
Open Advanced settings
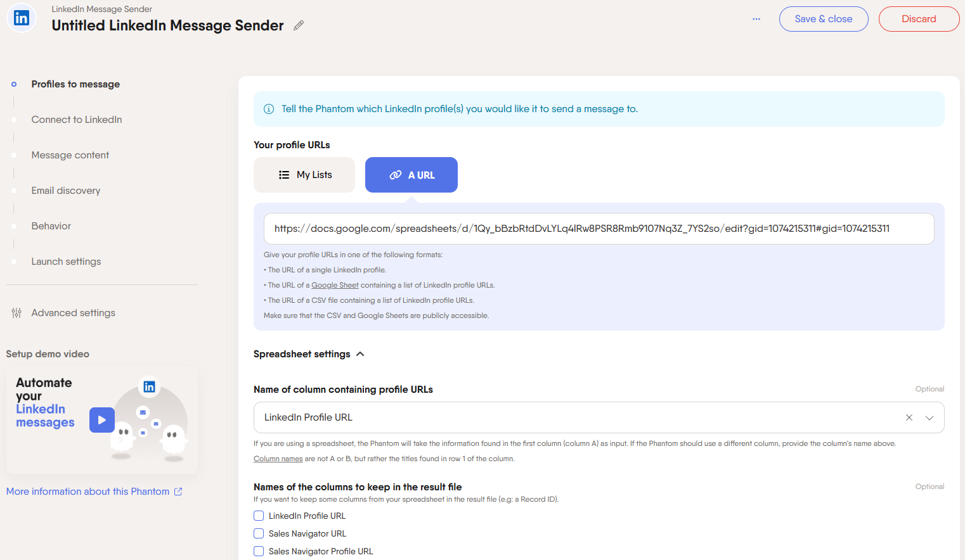[x=74, y=313]
